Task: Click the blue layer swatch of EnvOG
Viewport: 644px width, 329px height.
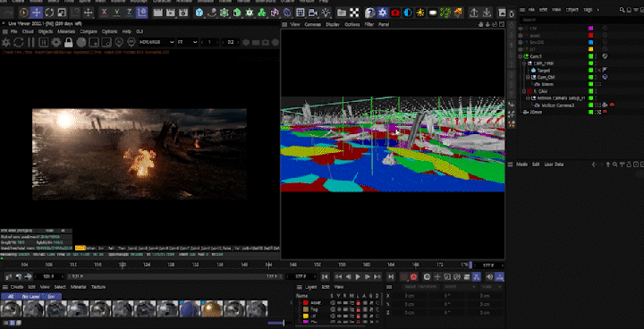Action: (x=590, y=42)
